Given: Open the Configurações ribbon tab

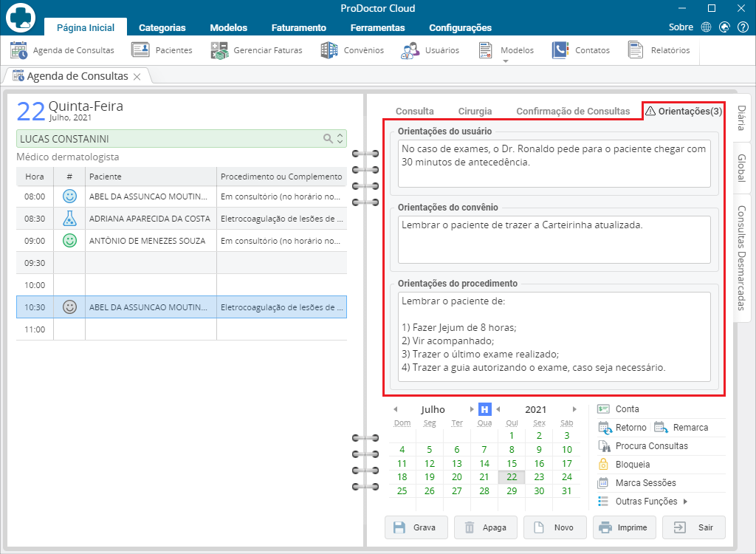Looking at the screenshot, I should 460,27.
